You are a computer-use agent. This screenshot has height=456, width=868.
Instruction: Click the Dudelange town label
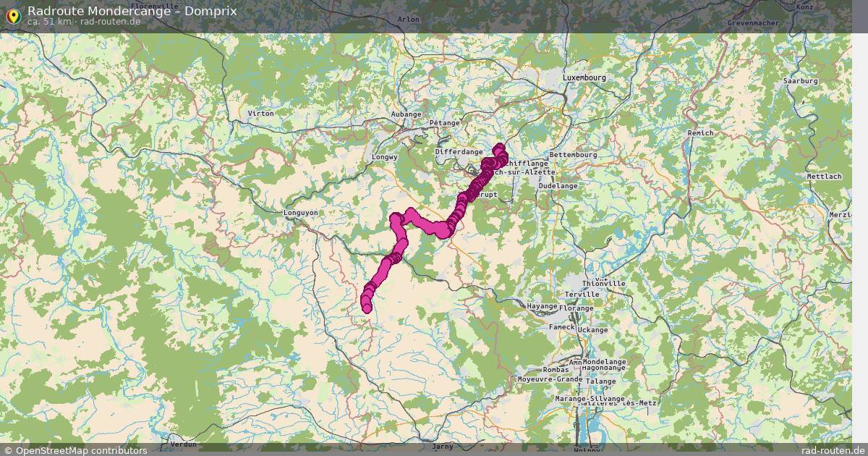coord(558,185)
